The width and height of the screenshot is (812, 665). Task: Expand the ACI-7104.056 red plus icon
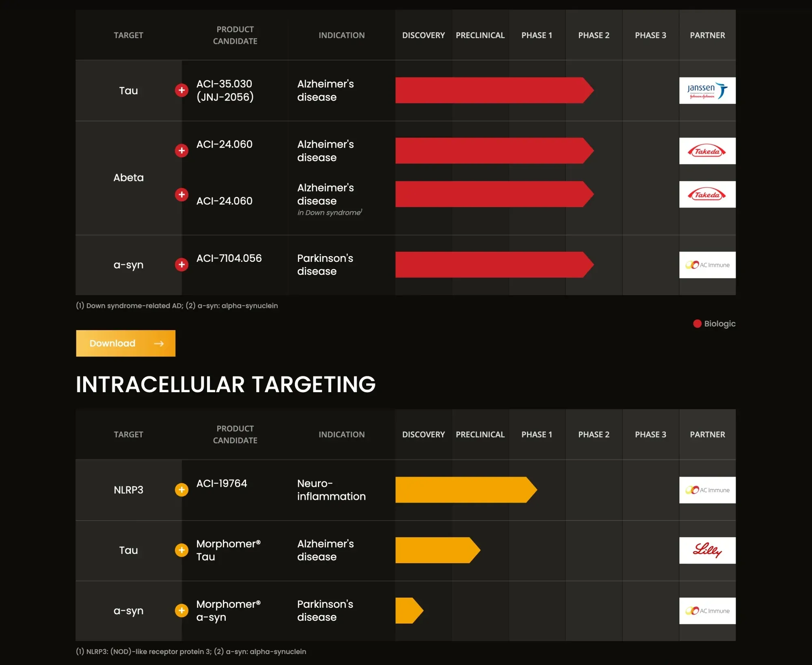181,265
